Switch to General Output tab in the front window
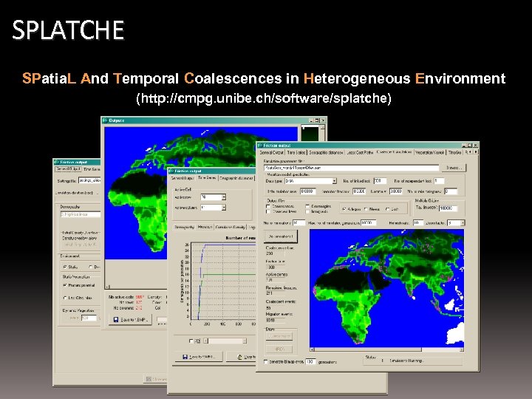 [271, 153]
